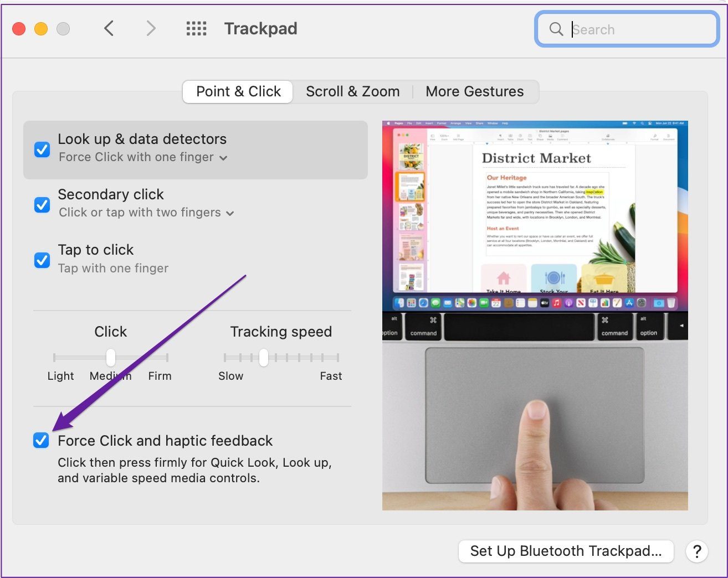Go back with the left chevron
Image resolution: width=728 pixels, height=578 pixels.
point(109,28)
